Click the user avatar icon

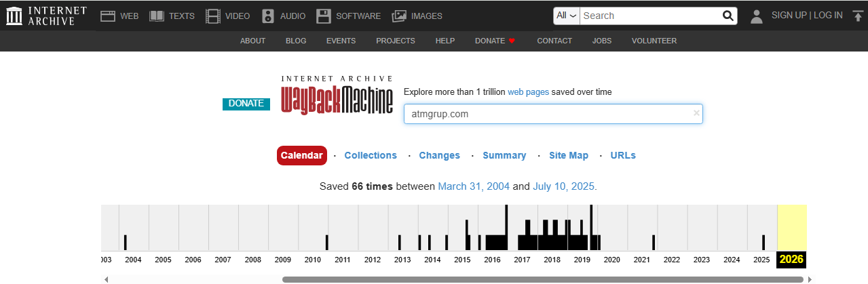point(757,16)
